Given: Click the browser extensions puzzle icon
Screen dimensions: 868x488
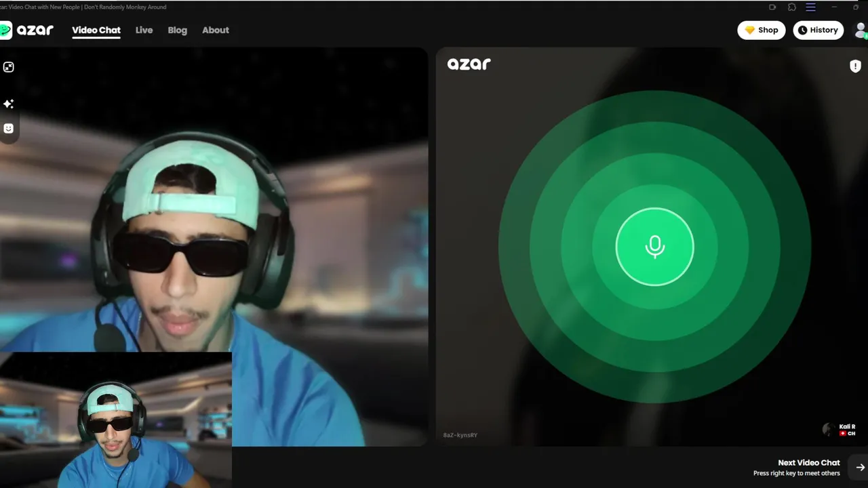Looking at the screenshot, I should 791,7.
